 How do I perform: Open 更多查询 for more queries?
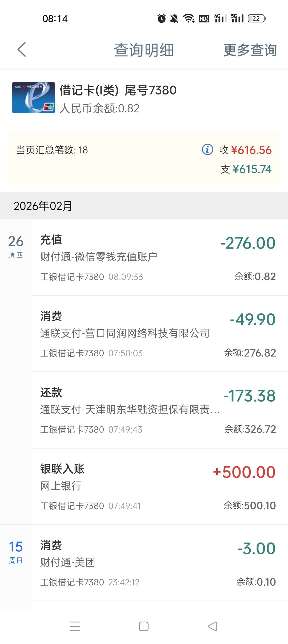[x=250, y=50]
